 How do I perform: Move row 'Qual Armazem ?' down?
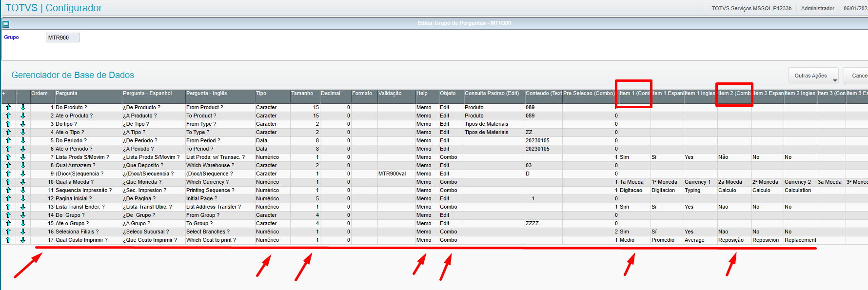pyautogui.click(x=23, y=165)
